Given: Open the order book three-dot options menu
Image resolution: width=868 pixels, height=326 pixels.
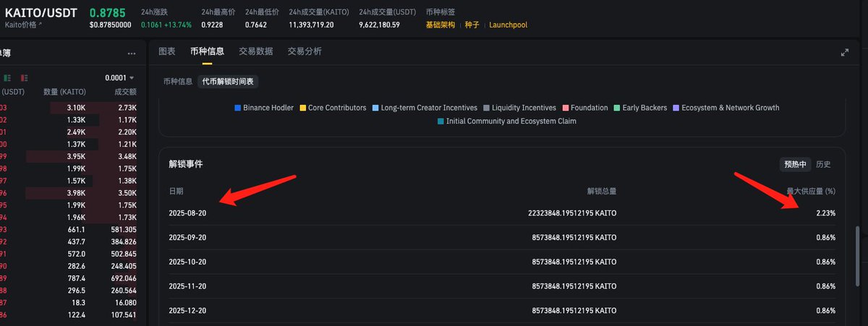Looking at the screenshot, I should [131, 53].
